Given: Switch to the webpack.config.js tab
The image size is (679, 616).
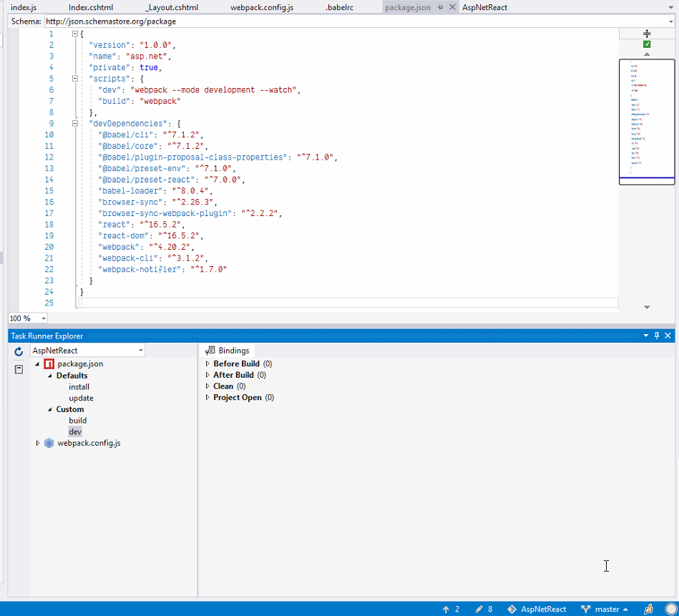Looking at the screenshot, I should click(x=262, y=7).
